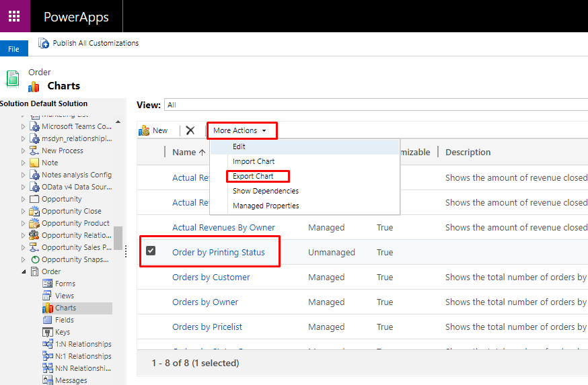588x385 pixels.
Task: Click the Microsoft Teams Co... entity icon
Action: pyautogui.click(x=34, y=126)
